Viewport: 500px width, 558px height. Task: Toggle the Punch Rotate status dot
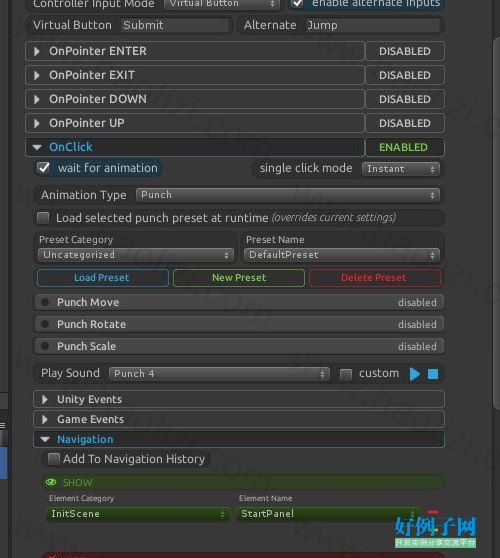45,324
